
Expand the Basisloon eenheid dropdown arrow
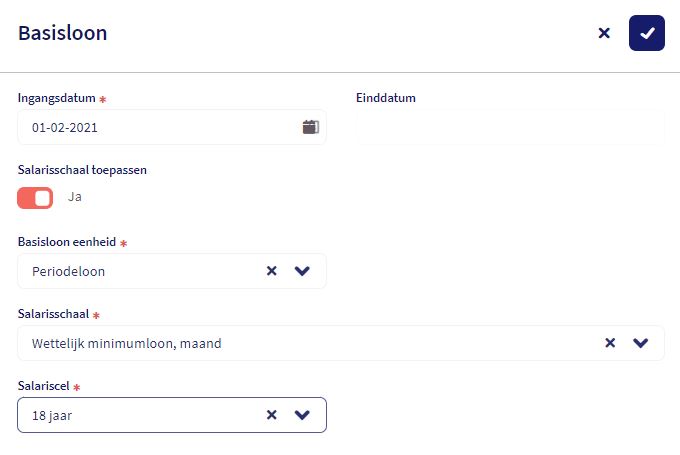coord(303,271)
